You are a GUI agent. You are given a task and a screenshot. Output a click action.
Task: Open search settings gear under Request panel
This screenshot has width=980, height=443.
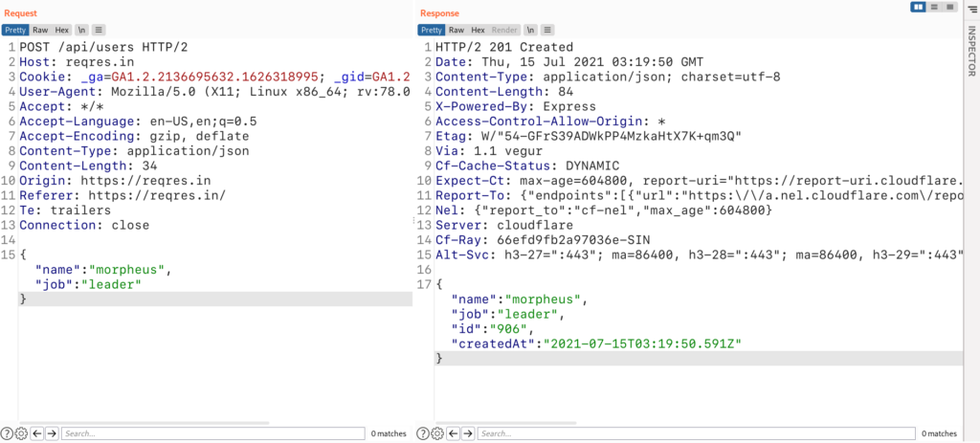[x=21, y=433]
